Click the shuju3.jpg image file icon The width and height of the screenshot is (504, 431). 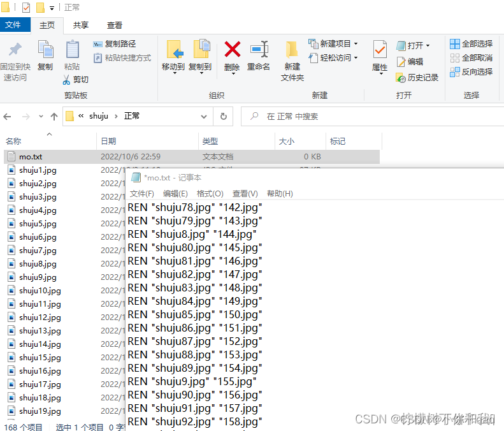11,196
